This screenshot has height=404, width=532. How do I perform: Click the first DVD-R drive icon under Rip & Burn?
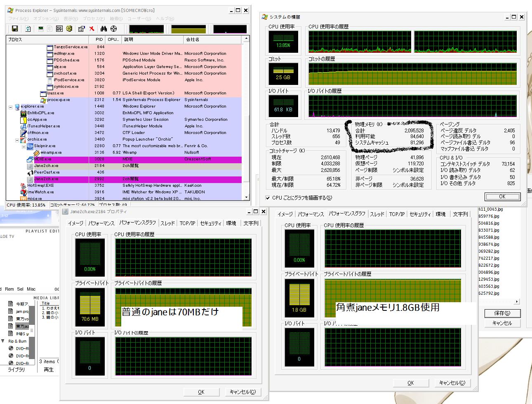point(11,348)
